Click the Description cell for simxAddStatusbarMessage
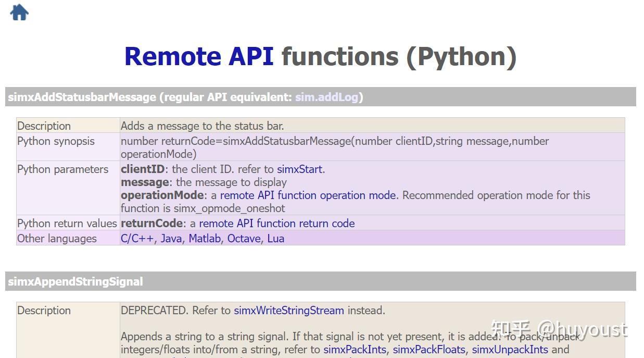The image size is (644, 358). 44,126
